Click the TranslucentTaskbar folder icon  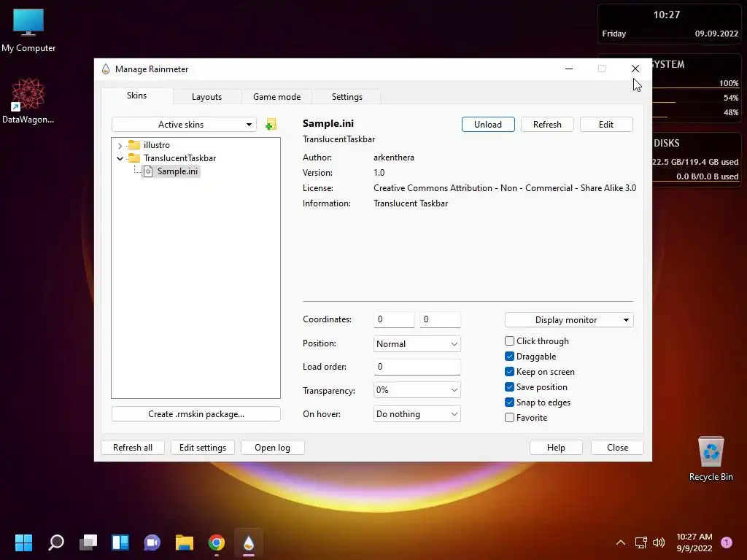(x=134, y=157)
